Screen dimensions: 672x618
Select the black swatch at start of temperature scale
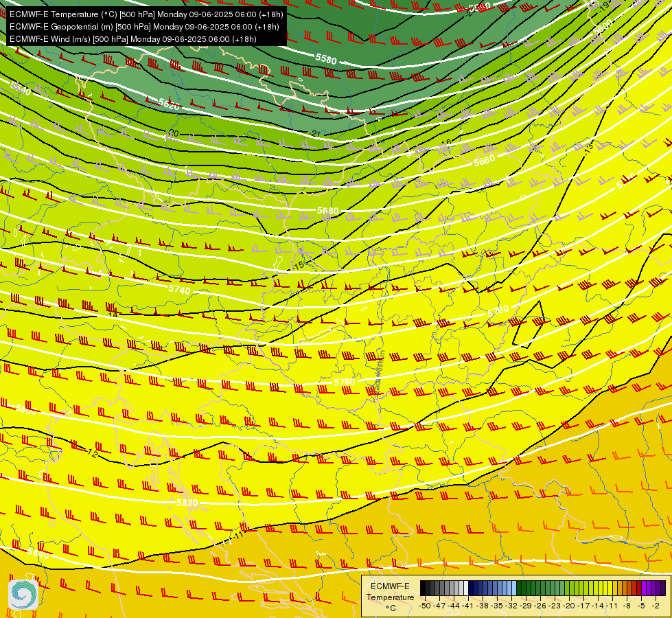pyautogui.click(x=423, y=588)
